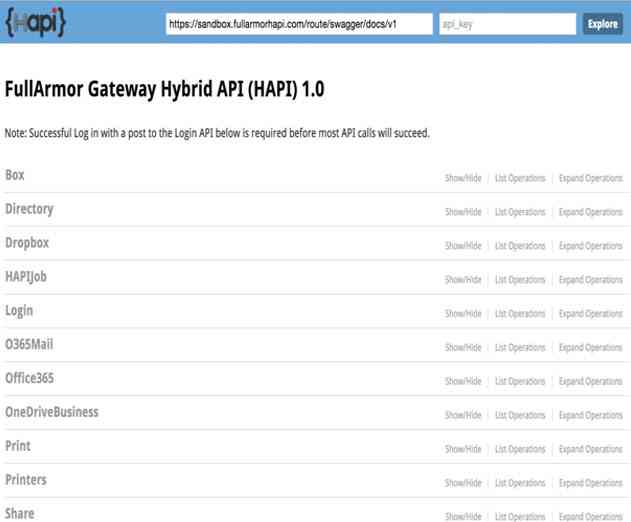Expand Operations for Login
The image size is (631, 522).
(591, 313)
